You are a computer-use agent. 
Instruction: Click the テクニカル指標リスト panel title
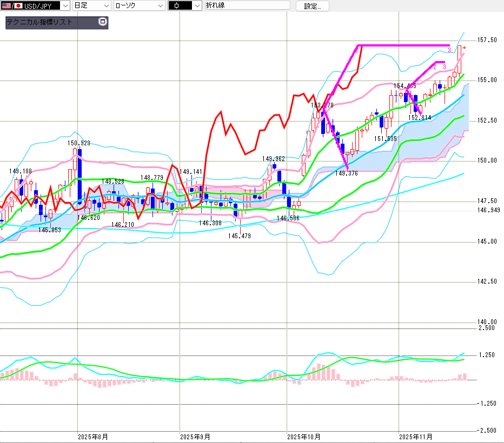[39, 23]
